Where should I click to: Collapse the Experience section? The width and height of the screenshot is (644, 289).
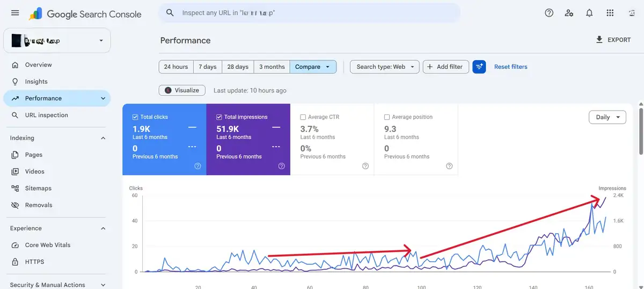[103, 228]
